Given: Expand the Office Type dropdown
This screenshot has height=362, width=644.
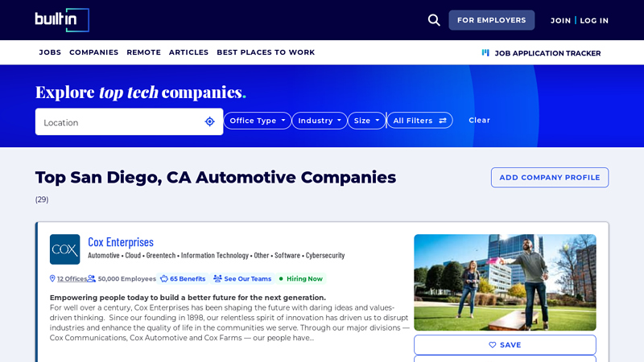Looking at the screenshot, I should pos(258,121).
